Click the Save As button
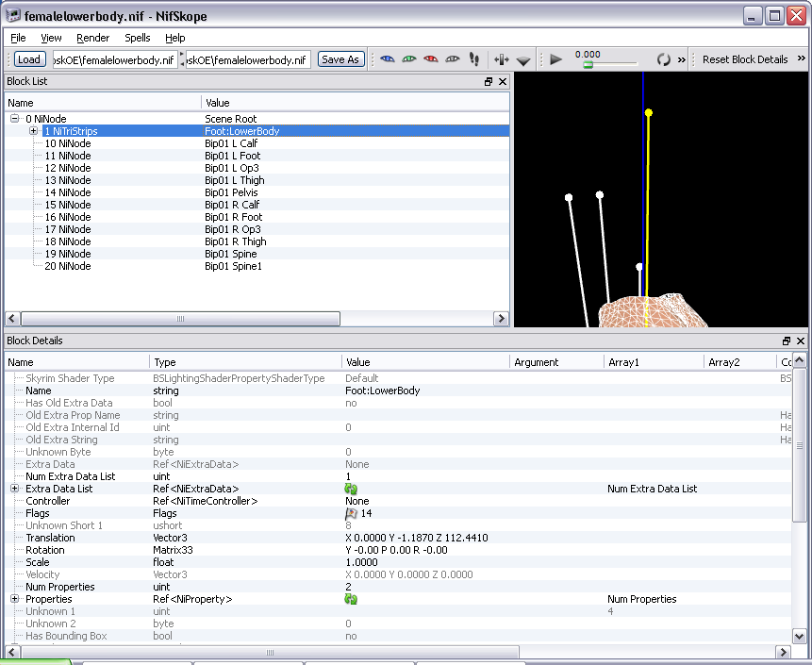 point(340,59)
